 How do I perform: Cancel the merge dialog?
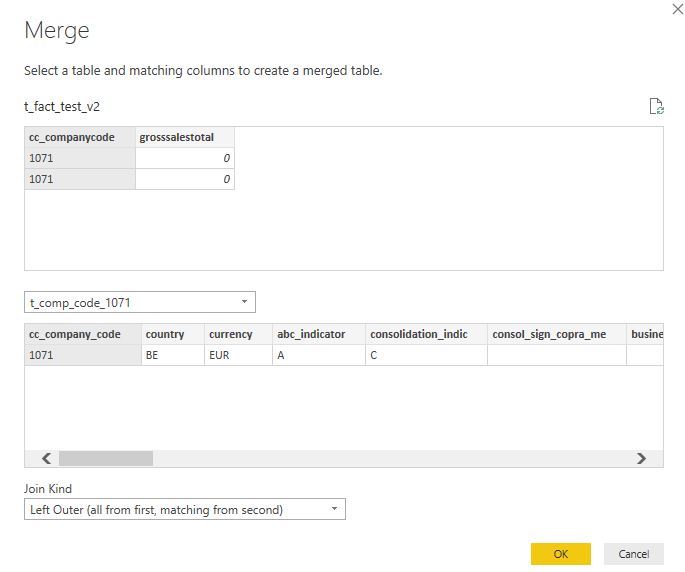[x=634, y=554]
